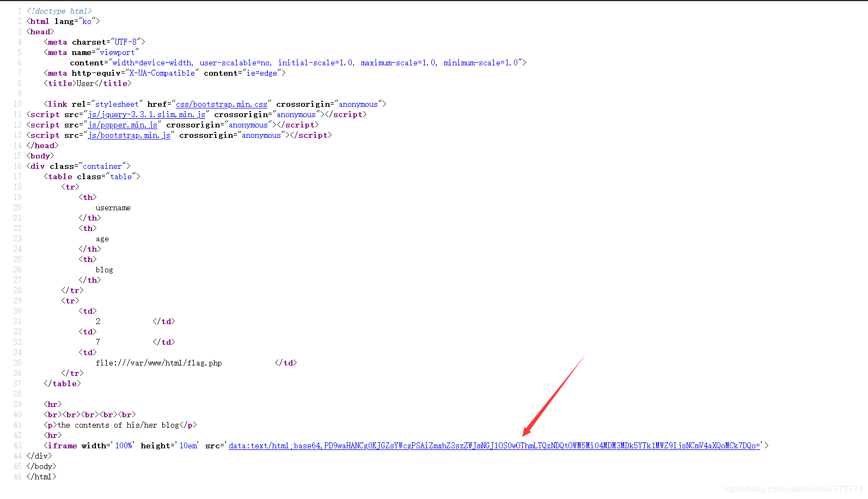Click the 'container' class value
868x499 pixels.
pos(102,166)
